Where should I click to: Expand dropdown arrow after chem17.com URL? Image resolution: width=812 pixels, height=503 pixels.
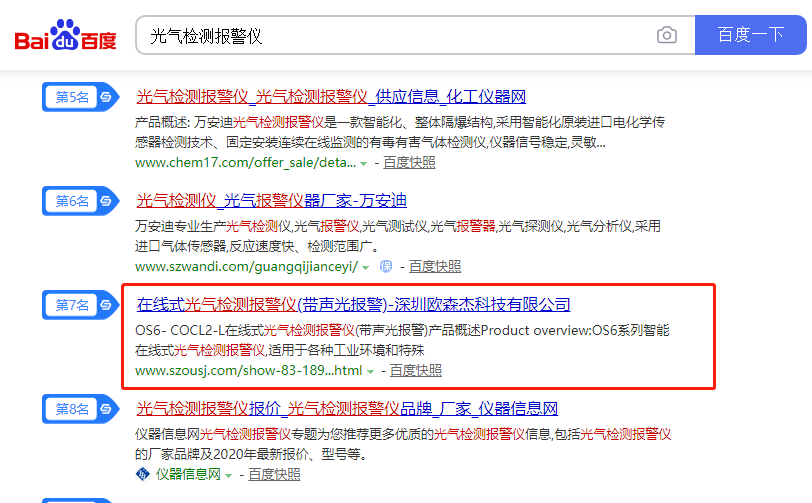364,164
